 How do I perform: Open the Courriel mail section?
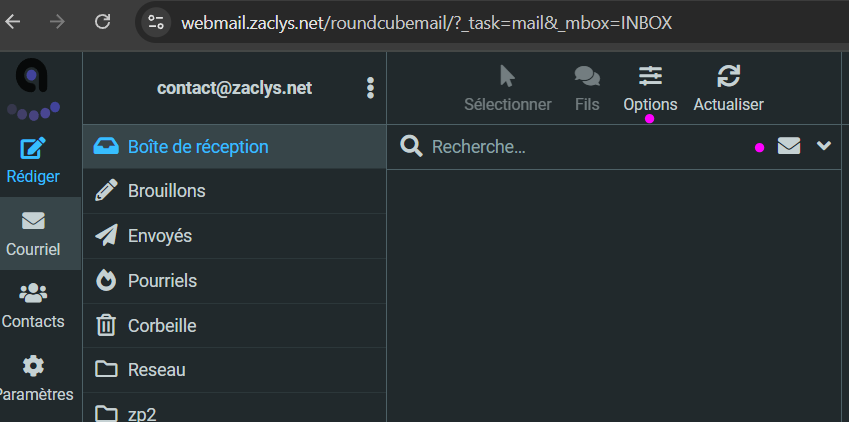(33, 222)
